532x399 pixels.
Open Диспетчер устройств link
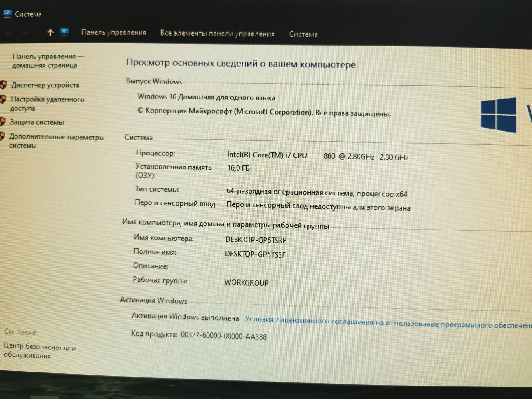(45, 85)
